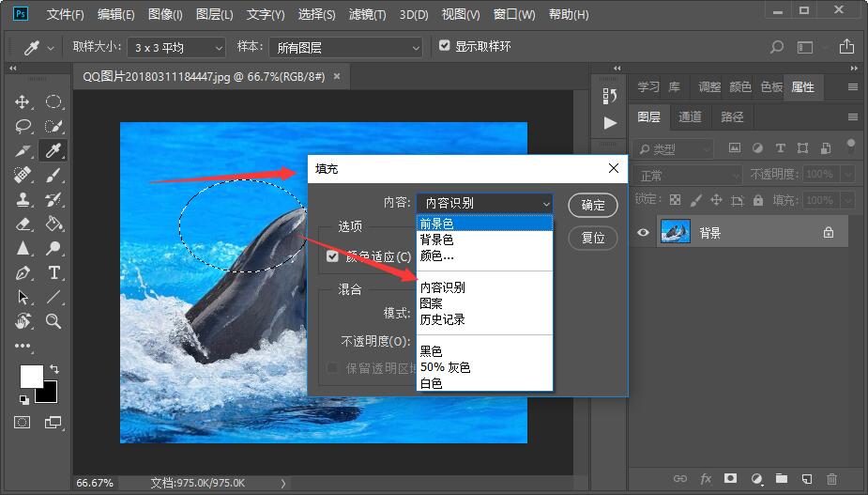Add a layer style fx icon
Viewport: 868px width, 495px height.
[706, 478]
